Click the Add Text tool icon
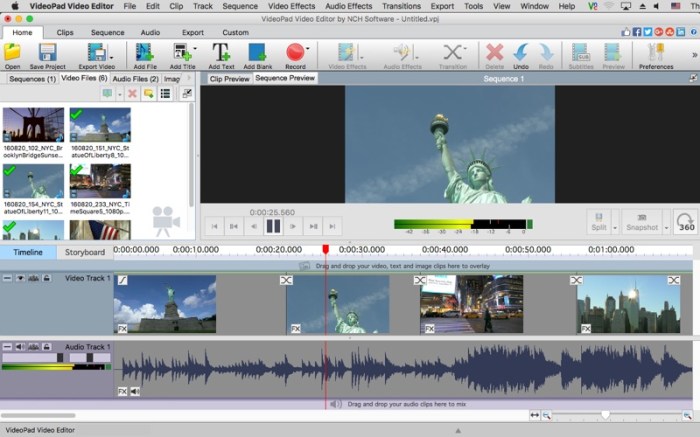700x437 pixels. coord(221,52)
